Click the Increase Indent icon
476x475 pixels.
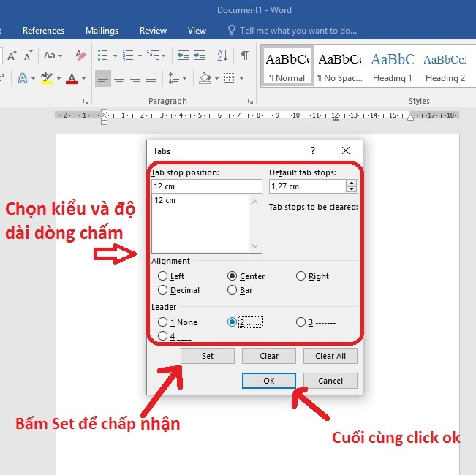point(200,56)
